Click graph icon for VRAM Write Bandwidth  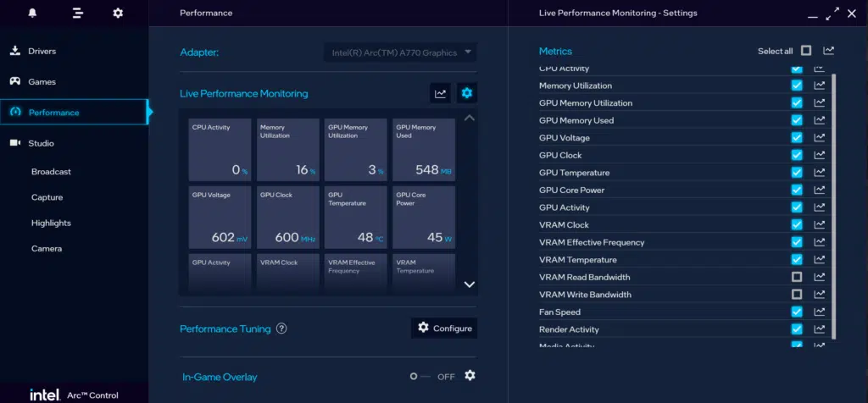[820, 294]
